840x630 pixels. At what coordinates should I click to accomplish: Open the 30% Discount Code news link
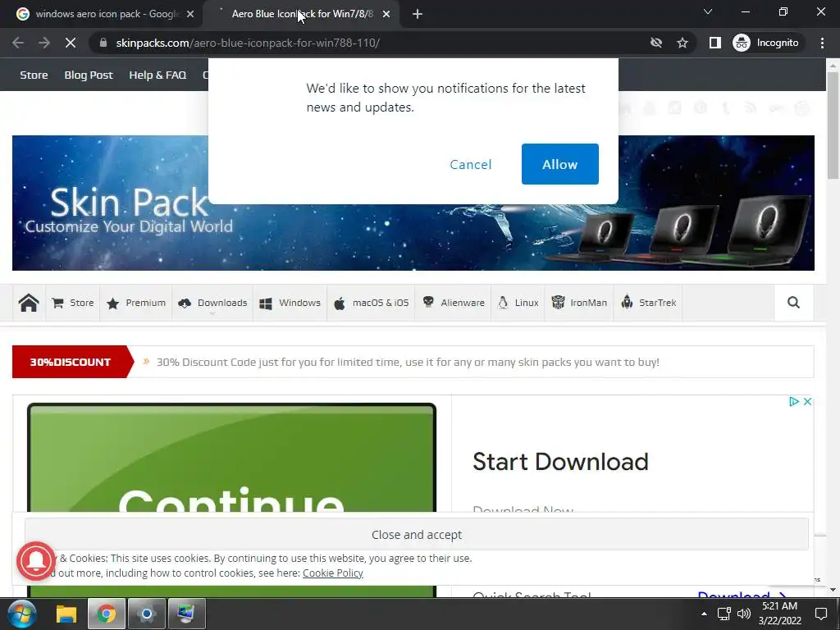(x=408, y=362)
